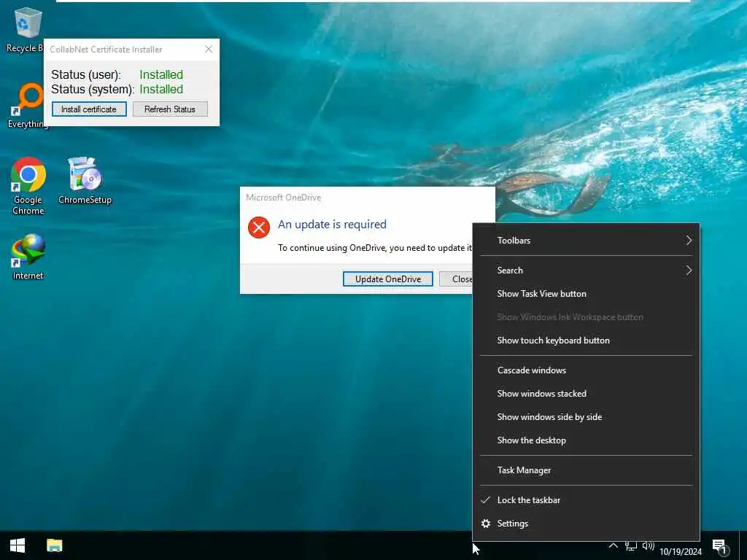Open the Action Center notifications icon
The image size is (747, 560).
pyautogui.click(x=720, y=547)
